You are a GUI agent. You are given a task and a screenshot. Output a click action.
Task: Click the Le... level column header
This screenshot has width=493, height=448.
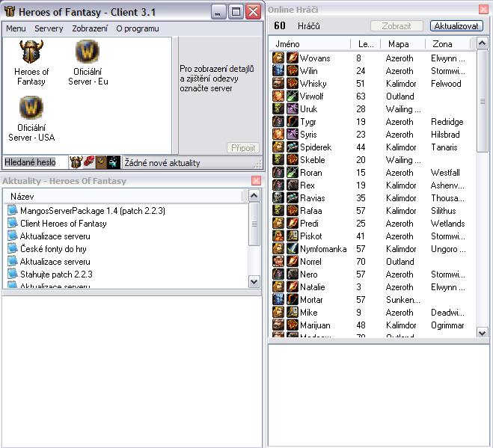pyautogui.click(x=365, y=43)
